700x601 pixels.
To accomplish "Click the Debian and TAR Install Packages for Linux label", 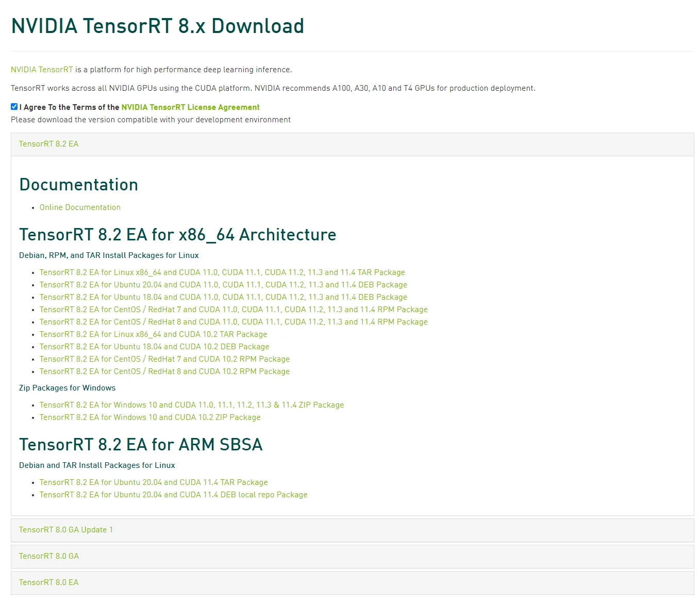I will pos(97,465).
